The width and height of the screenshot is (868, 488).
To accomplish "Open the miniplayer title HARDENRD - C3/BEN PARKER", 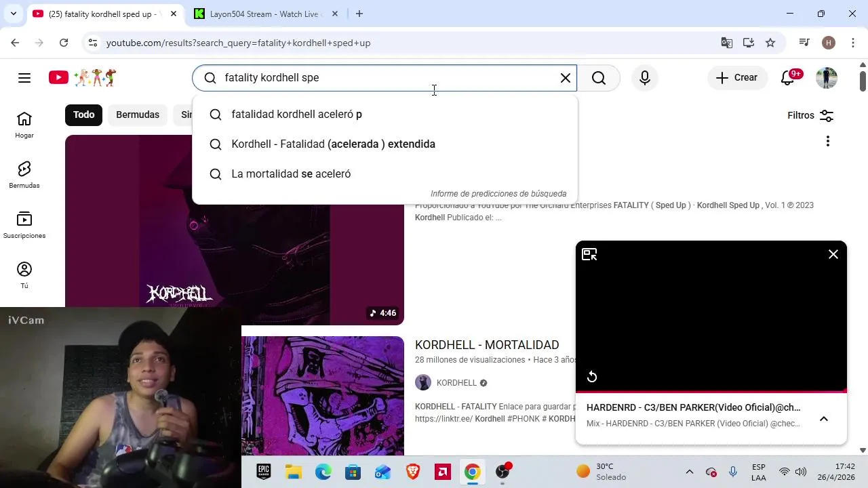I will pos(693,407).
